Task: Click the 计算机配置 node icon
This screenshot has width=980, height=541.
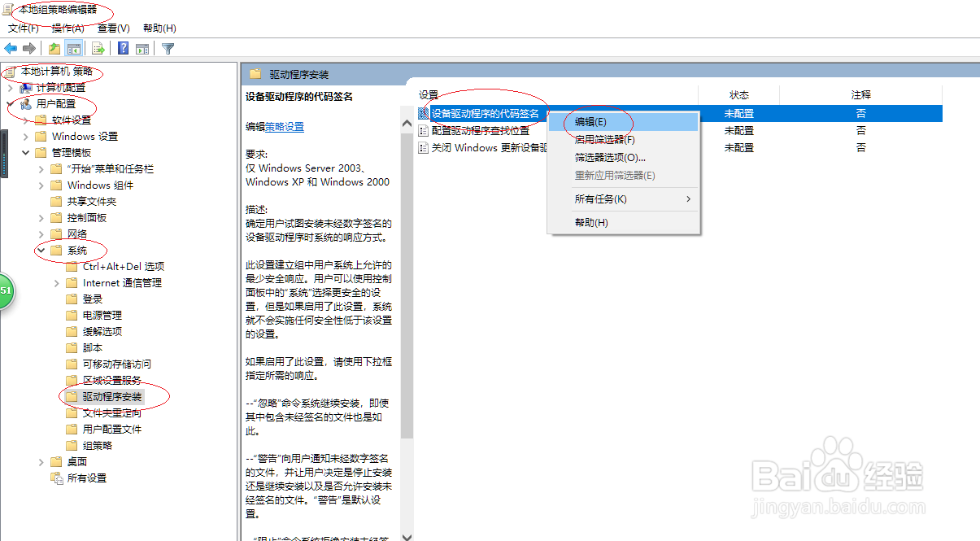Action: [x=26, y=88]
